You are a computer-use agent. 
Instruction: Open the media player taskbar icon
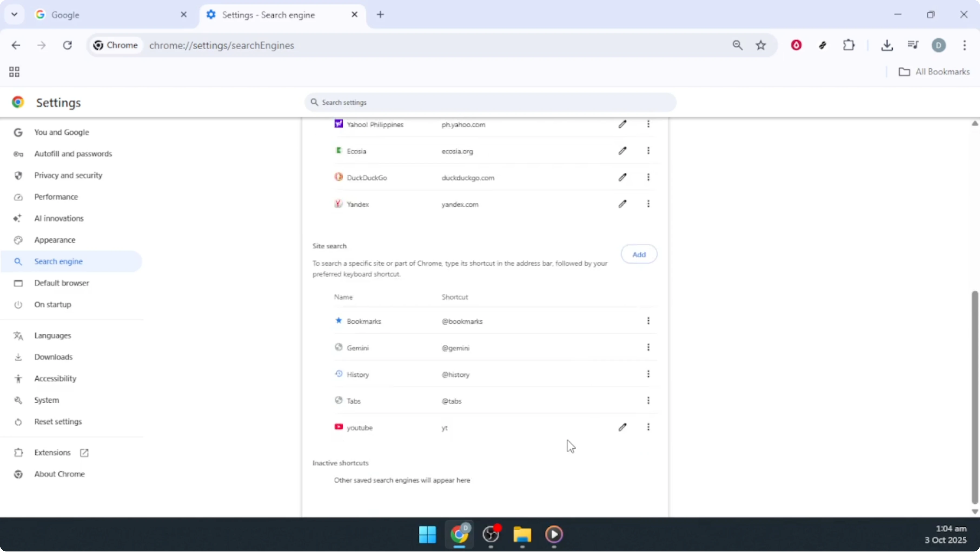[x=554, y=534]
